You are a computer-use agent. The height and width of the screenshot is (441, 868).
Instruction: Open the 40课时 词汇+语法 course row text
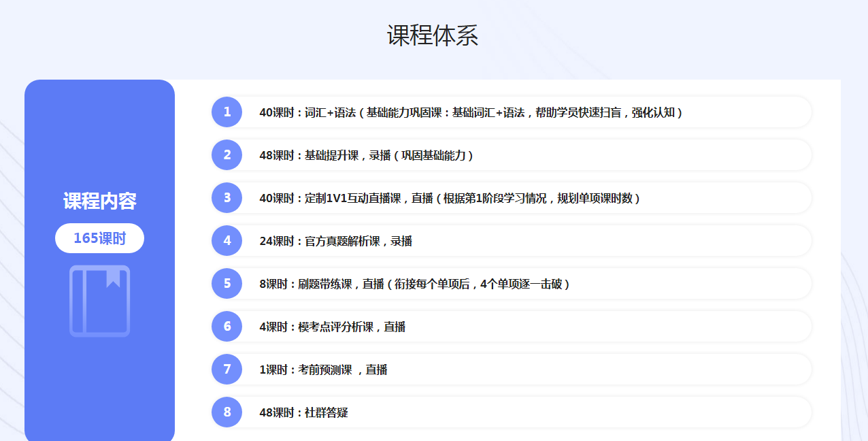(470, 113)
